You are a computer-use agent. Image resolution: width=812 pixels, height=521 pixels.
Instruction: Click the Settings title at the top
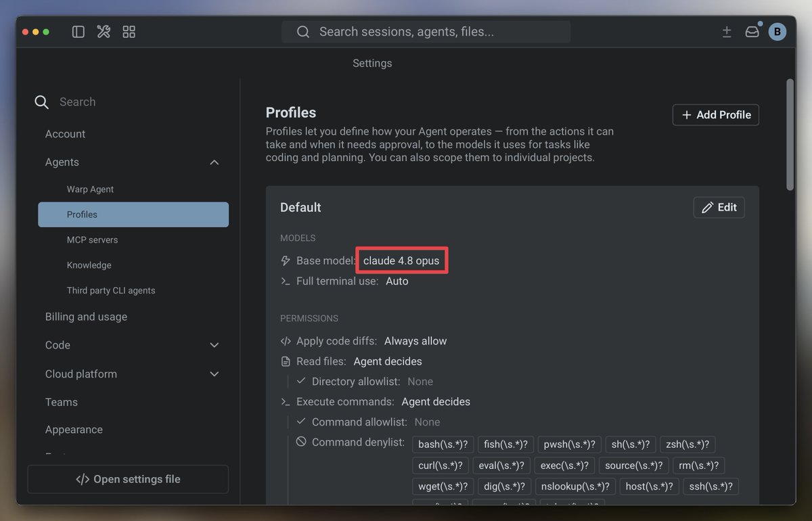372,63
